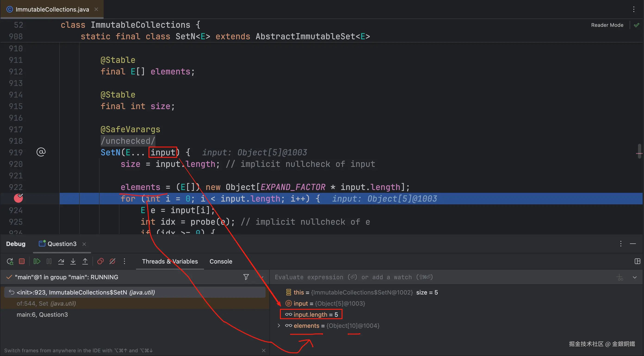Click the debug layout settings icon
This screenshot has width=644, height=356.
637,261
